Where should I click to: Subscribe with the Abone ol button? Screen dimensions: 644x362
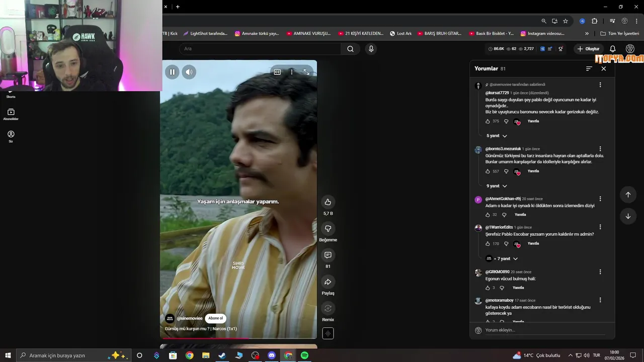point(215,318)
